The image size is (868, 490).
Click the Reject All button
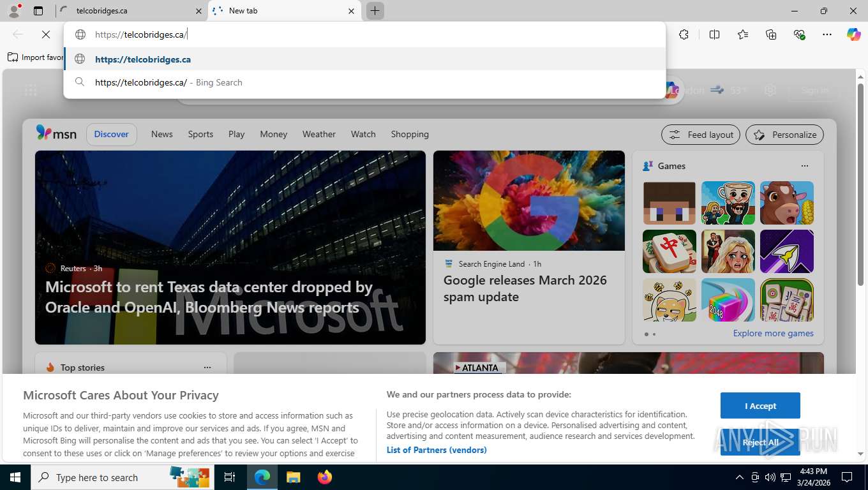point(760,442)
